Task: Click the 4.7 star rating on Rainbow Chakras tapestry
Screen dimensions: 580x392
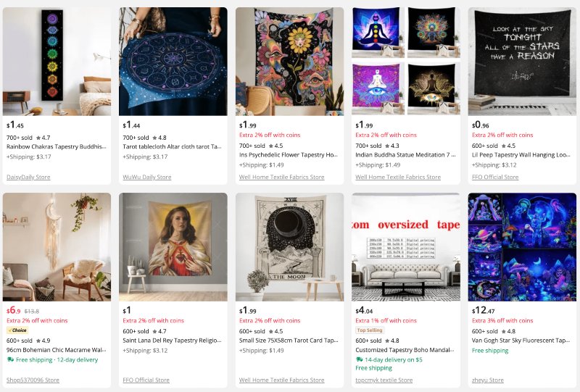Action: tap(42, 137)
